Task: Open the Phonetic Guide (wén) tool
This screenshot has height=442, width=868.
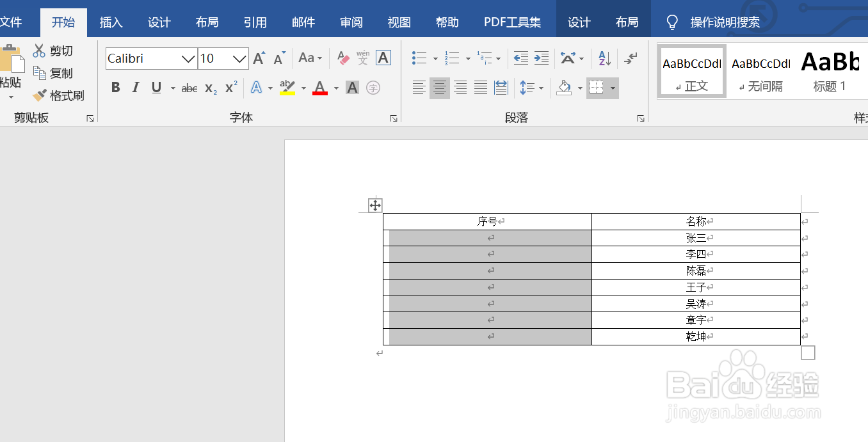Action: click(x=363, y=58)
